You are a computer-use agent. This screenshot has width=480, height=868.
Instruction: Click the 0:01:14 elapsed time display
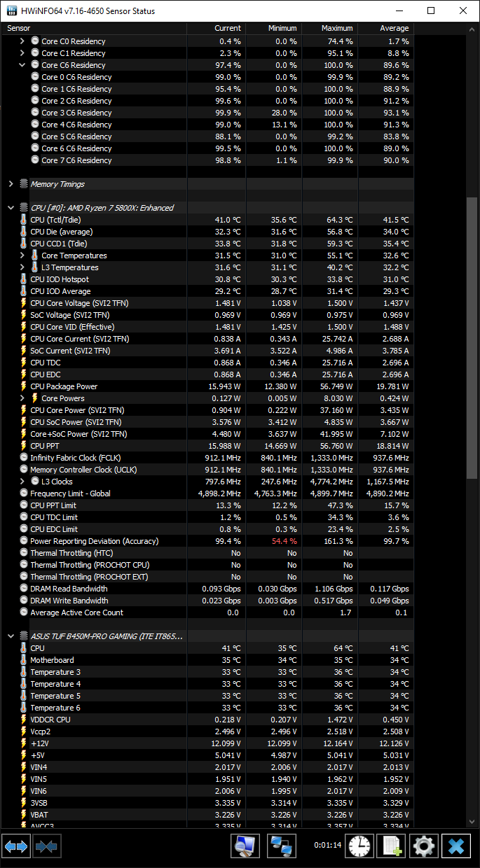pos(327,845)
